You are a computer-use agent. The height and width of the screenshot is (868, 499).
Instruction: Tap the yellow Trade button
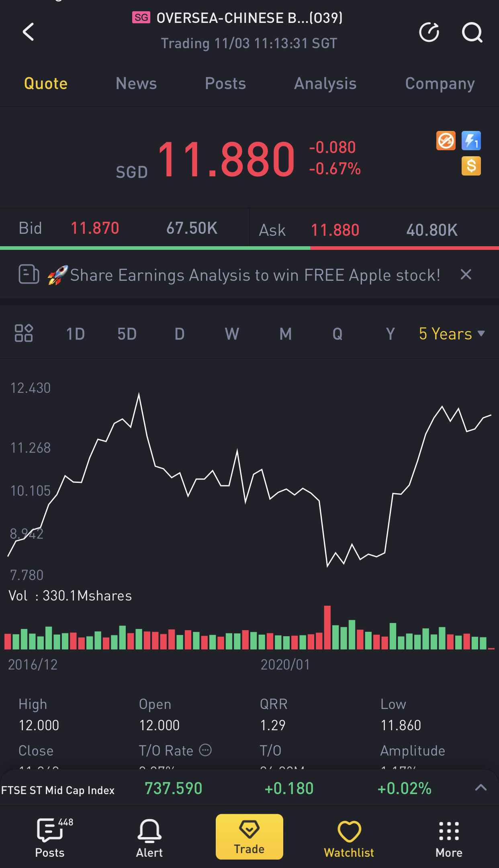point(249,837)
